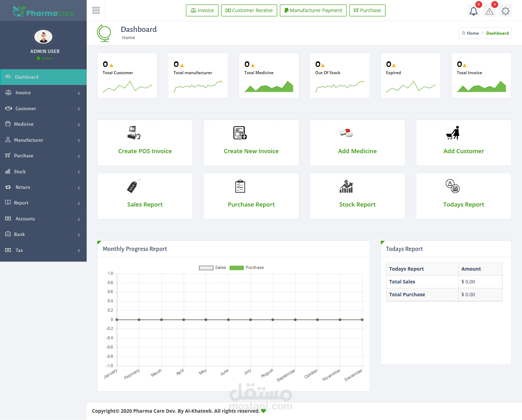Click the Manufacturer Payment button
The height and width of the screenshot is (420, 522).
click(313, 10)
